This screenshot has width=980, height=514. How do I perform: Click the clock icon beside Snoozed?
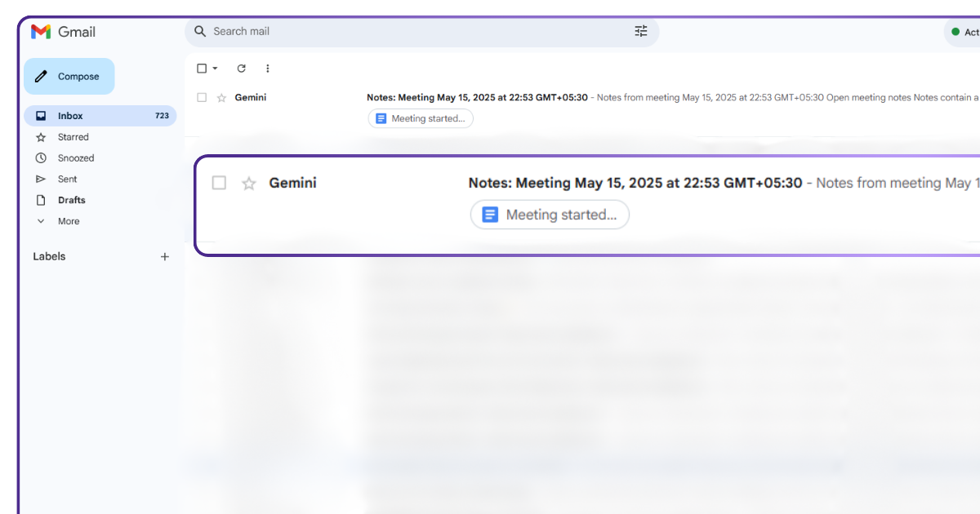click(x=41, y=158)
